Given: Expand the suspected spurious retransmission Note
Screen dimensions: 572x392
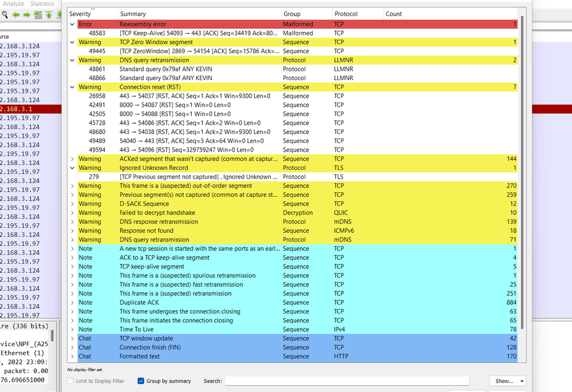Looking at the screenshot, I should 72,276.
